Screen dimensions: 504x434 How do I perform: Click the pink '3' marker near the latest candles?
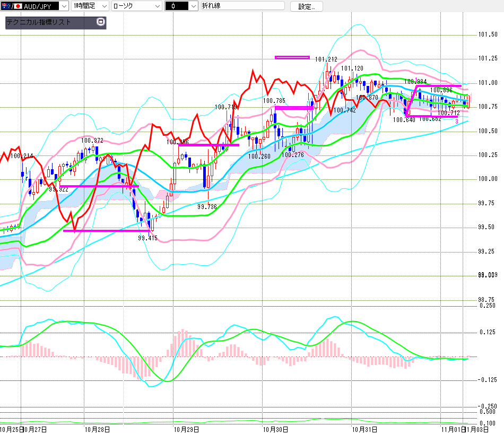pyautogui.click(x=457, y=121)
